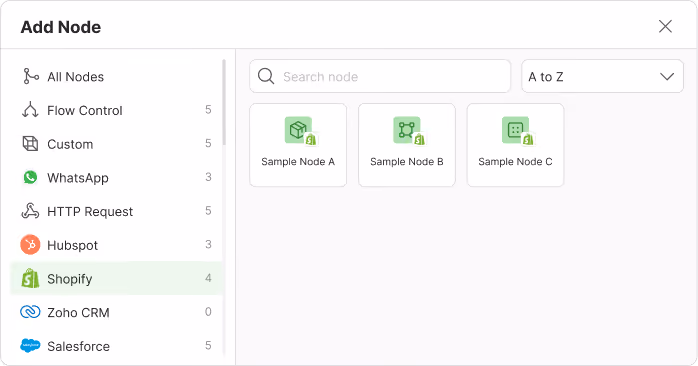This screenshot has width=698, height=366.
Task: Click the Search node input field
Action: 380,76
